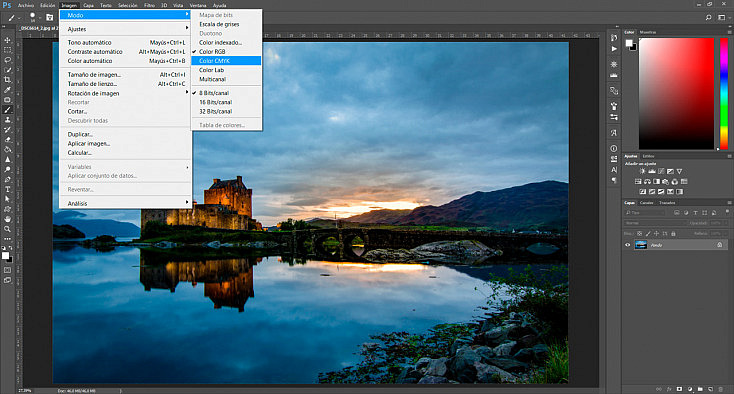Select the Hand tool
The image size is (734, 394).
click(x=7, y=219)
